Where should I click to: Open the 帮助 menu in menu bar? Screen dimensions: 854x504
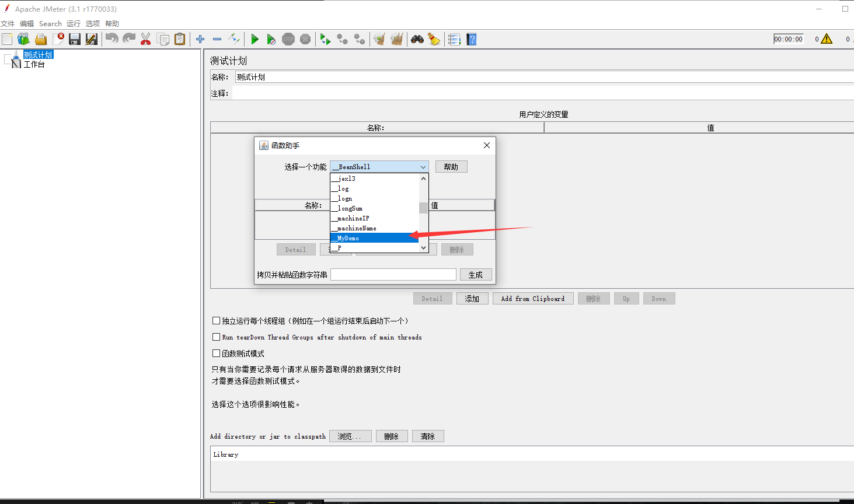pyautogui.click(x=112, y=24)
